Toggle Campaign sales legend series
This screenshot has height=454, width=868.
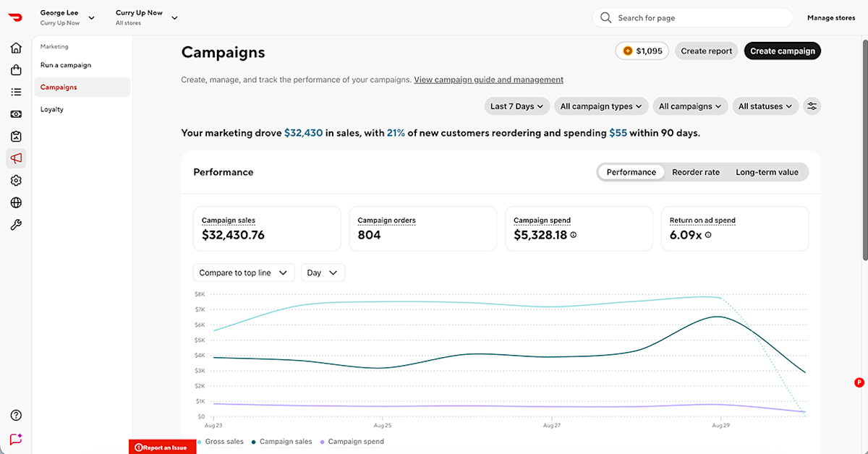tap(281, 442)
